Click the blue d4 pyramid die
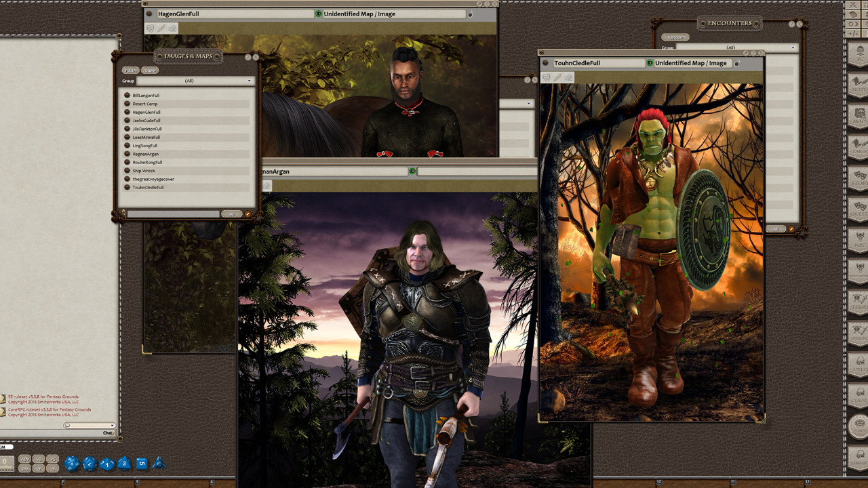Screen dimensions: 868x488 159,463
